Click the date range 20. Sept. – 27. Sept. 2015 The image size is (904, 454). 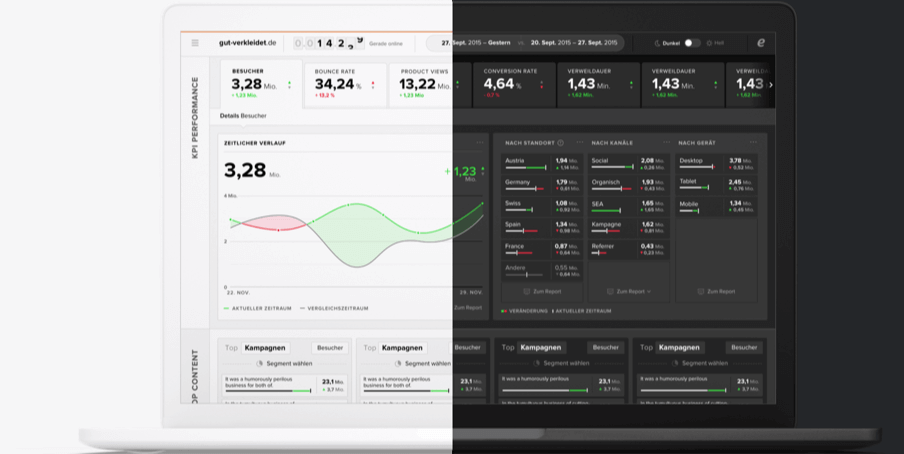click(x=574, y=43)
